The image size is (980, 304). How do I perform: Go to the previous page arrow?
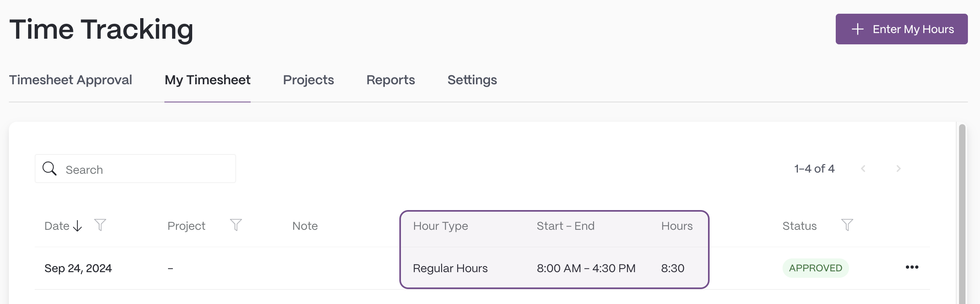[x=863, y=169]
